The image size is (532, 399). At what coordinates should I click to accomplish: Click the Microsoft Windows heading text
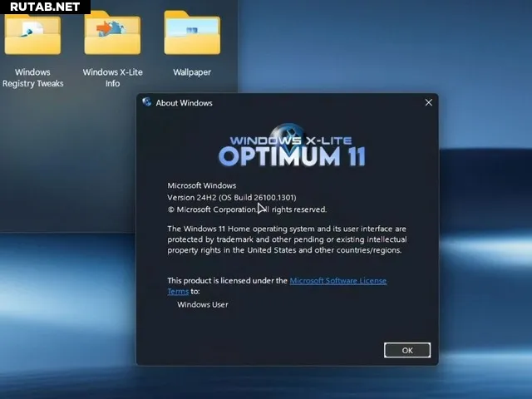click(202, 185)
